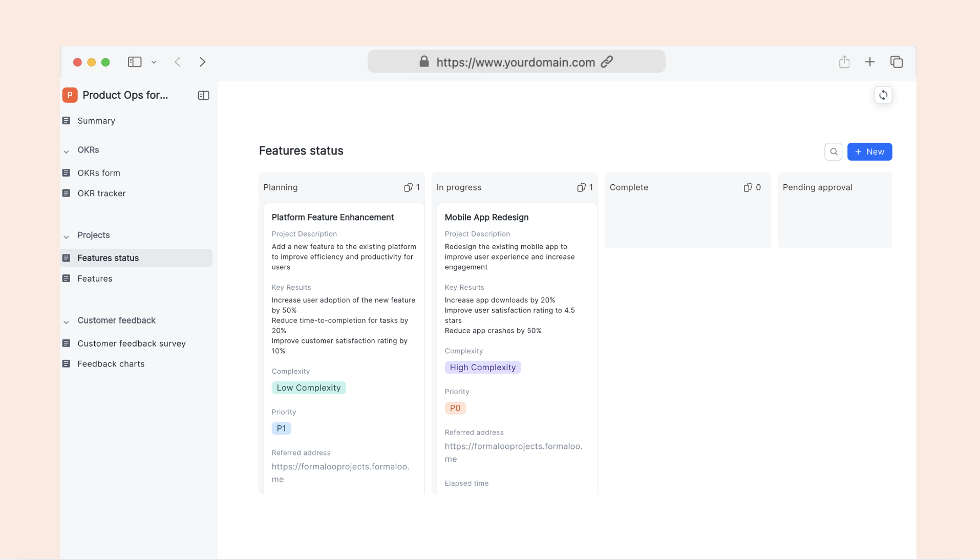Open referred address link in Mobile App card
Image resolution: width=980 pixels, height=560 pixels.
514,453
